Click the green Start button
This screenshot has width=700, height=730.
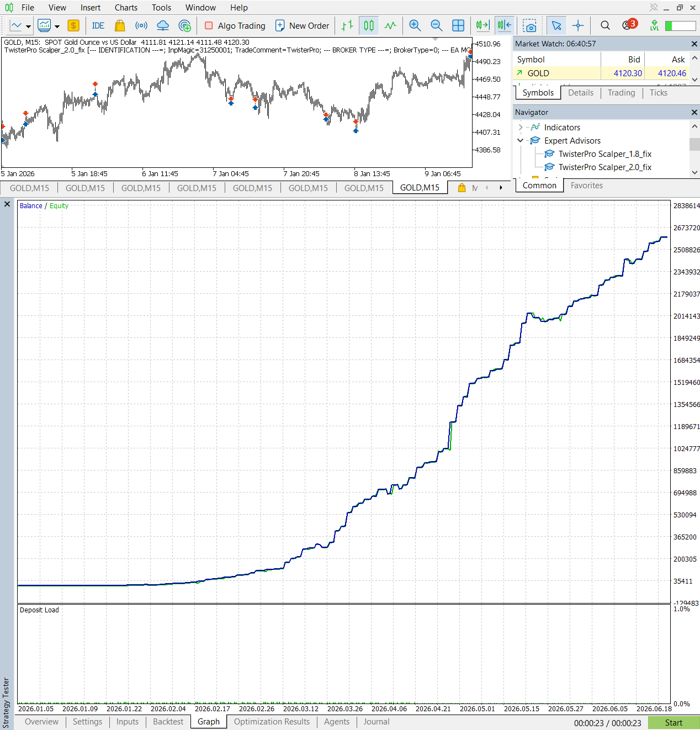pyautogui.click(x=674, y=723)
